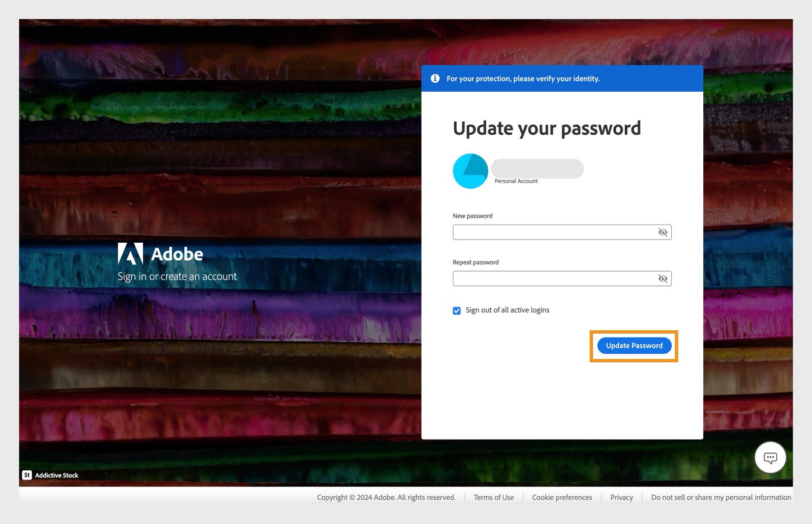Click the eye icon next to Repeat password

pos(663,278)
